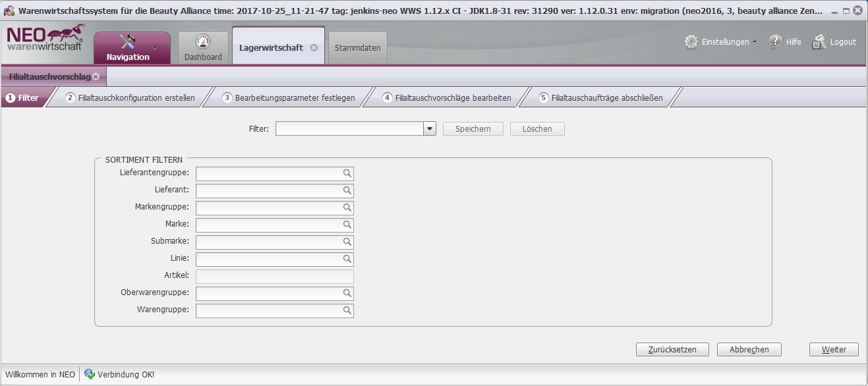
Task: Click the search icon in Lieferantengruppe field
Action: pos(347,173)
